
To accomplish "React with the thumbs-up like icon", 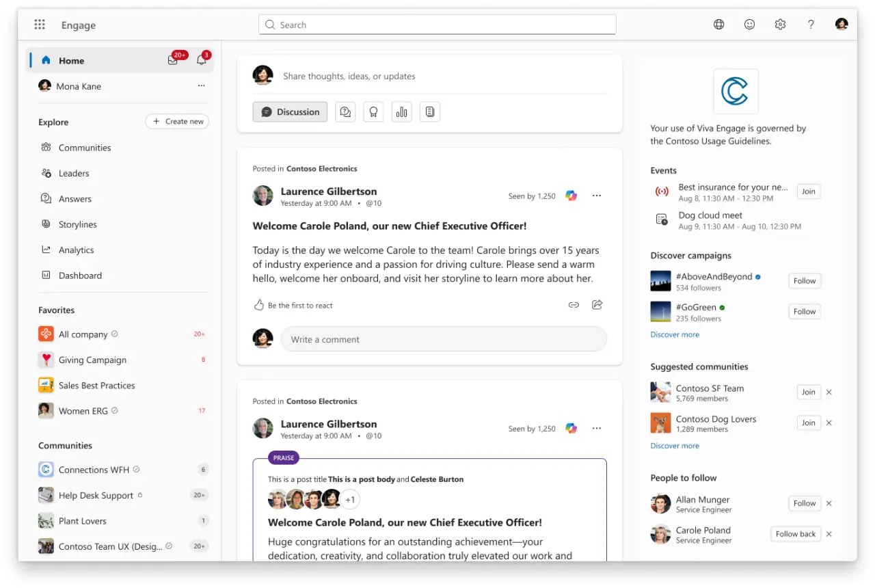I will (258, 305).
